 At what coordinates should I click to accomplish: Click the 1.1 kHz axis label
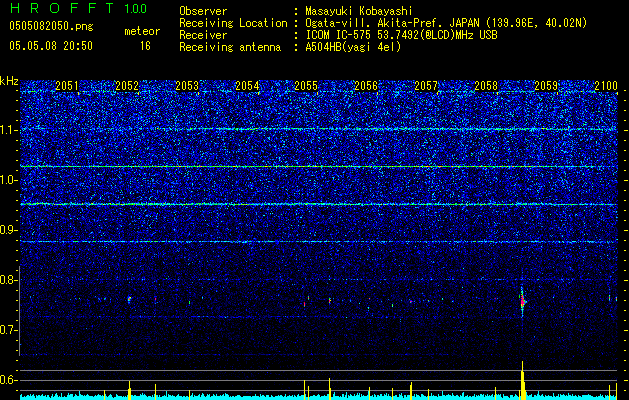click(x=8, y=130)
